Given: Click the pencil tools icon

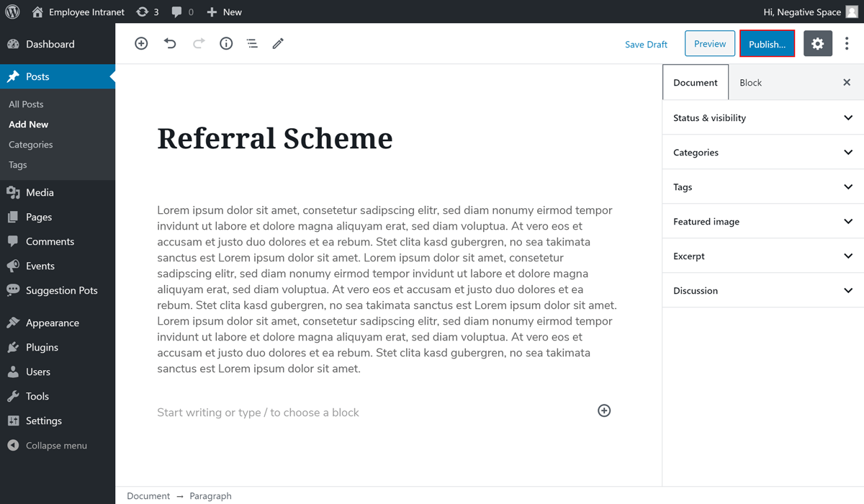Looking at the screenshot, I should (x=278, y=44).
